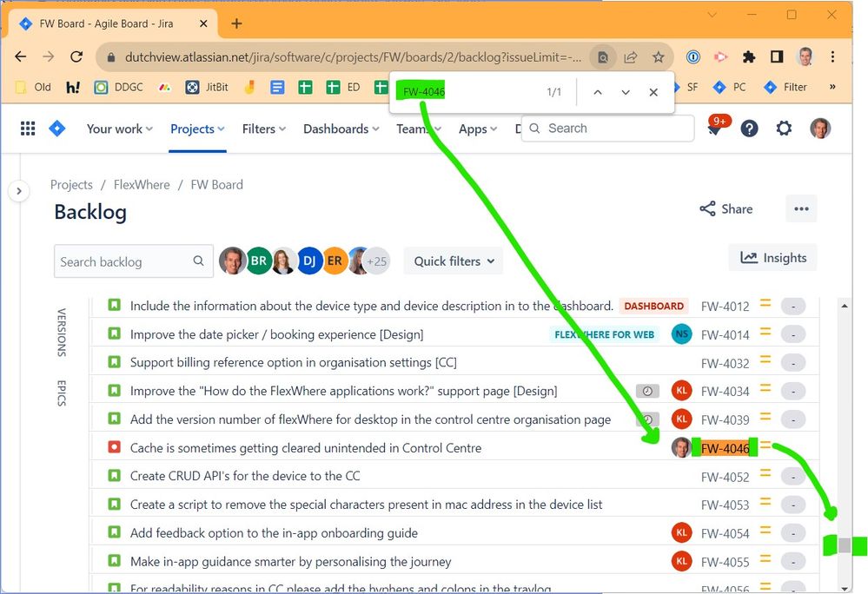868x594 pixels.
Task: Click the share page icon in the address bar
Action: point(631,57)
